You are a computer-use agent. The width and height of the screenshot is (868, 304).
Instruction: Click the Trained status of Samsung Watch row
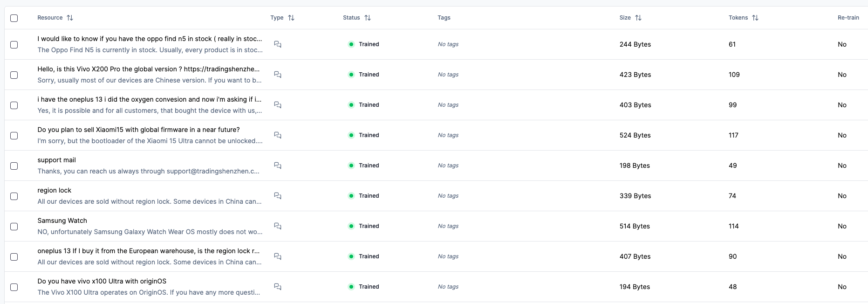[364, 226]
